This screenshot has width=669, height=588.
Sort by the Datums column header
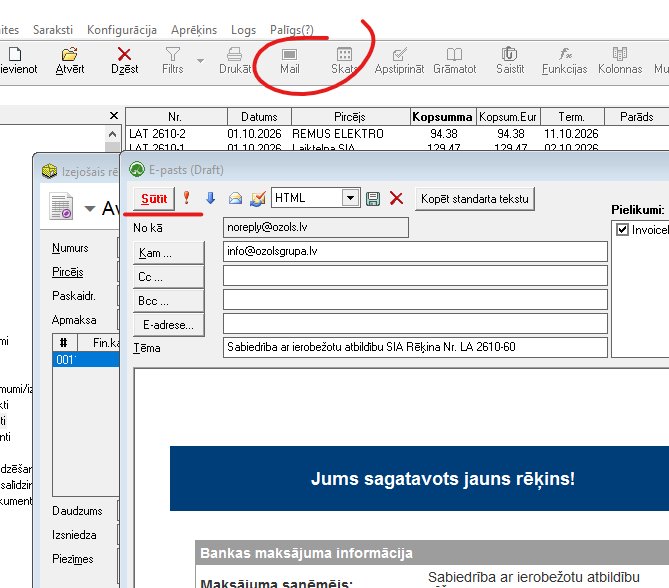pos(259,117)
